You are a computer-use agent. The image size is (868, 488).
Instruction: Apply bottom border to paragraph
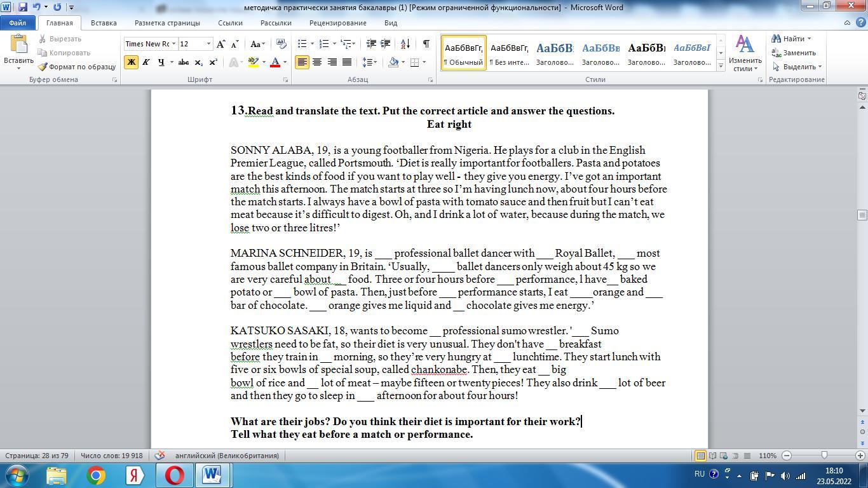point(414,62)
